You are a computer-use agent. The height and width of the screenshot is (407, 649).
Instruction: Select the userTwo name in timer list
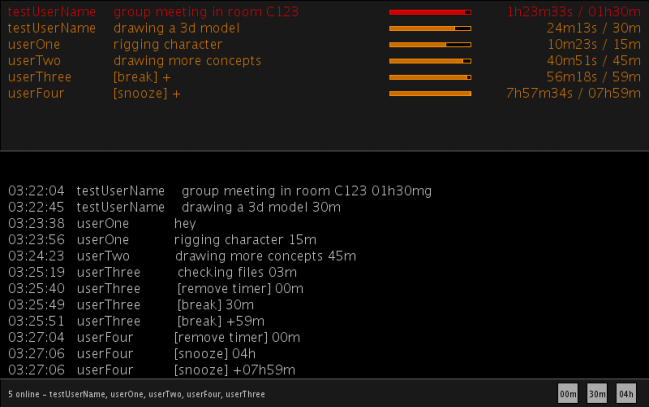point(34,61)
